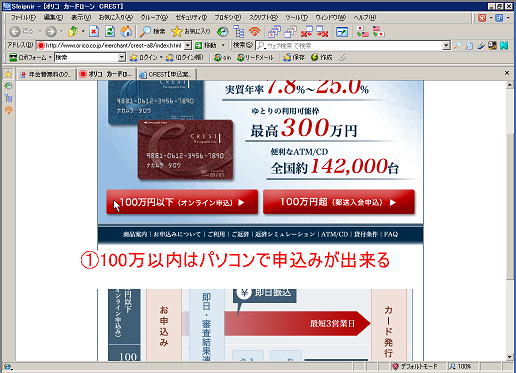Viewport: 516px width, 373px height.
Task: Click the orange RSS feed toolbar icon
Action: pos(255,31)
